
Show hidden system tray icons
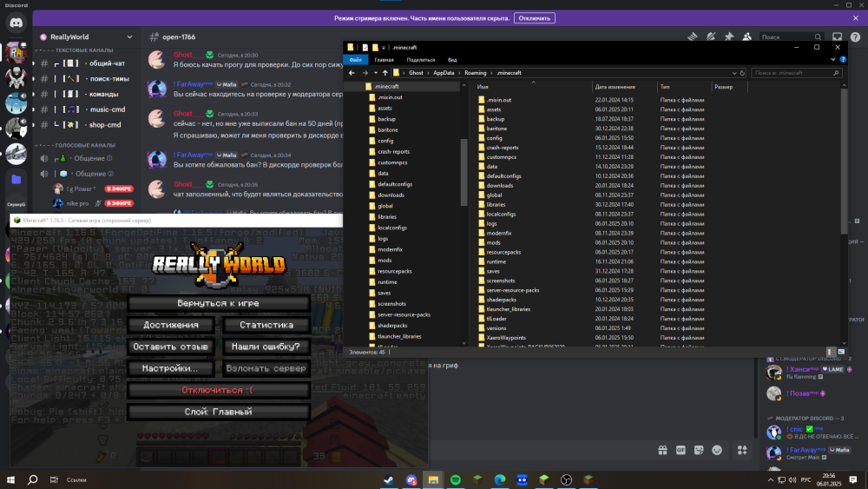point(771,479)
